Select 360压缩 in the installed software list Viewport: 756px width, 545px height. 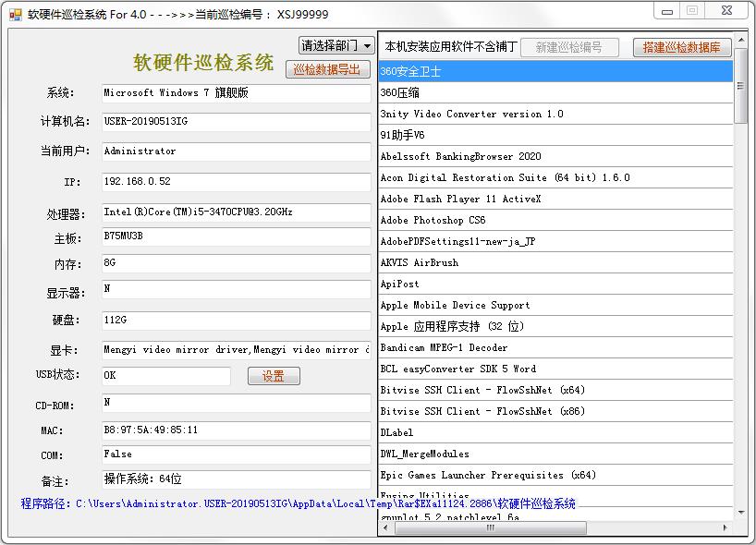pos(555,92)
